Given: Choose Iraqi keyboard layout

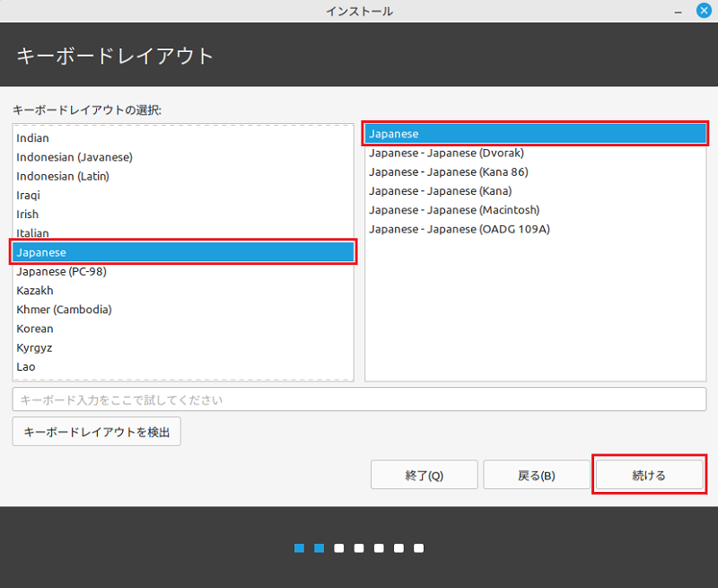Looking at the screenshot, I should tap(183, 195).
